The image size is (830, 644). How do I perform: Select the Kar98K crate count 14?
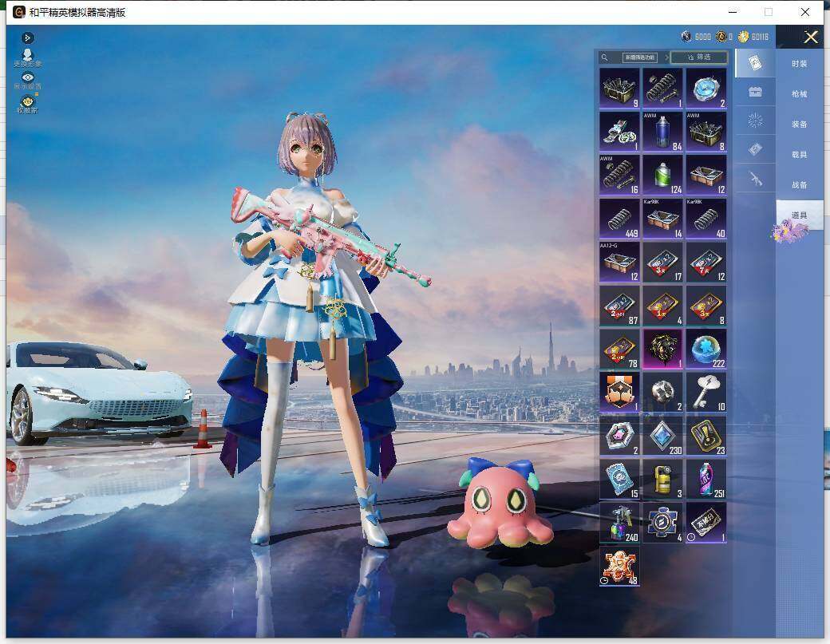[x=662, y=219]
